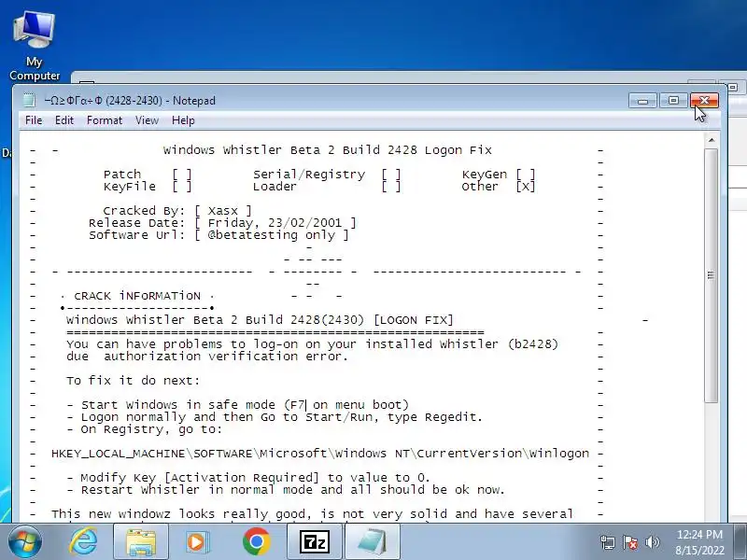
Task: Click the Show desktop button on taskbar
Action: [x=740, y=541]
